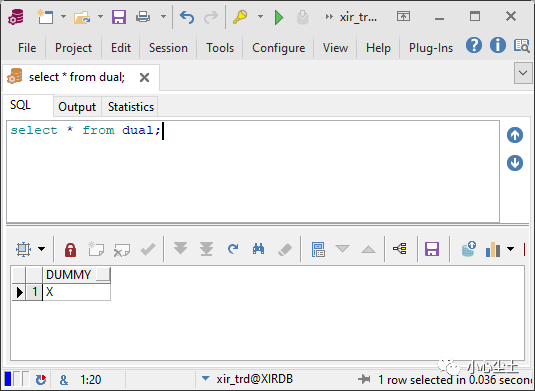Open the View menu
The width and height of the screenshot is (535, 391).
(x=335, y=48)
